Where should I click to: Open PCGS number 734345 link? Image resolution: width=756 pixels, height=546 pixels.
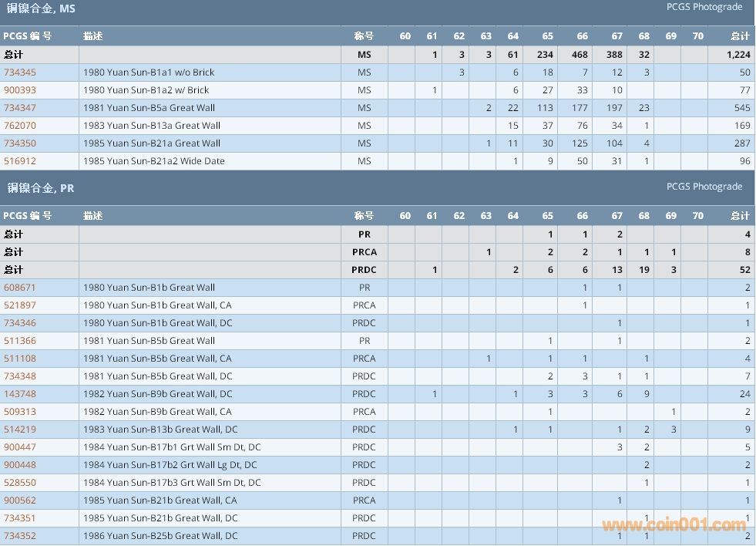(x=20, y=72)
